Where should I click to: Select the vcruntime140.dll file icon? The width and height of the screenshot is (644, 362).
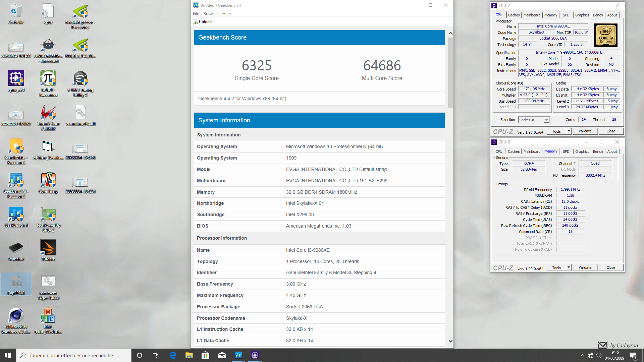(x=80, y=115)
